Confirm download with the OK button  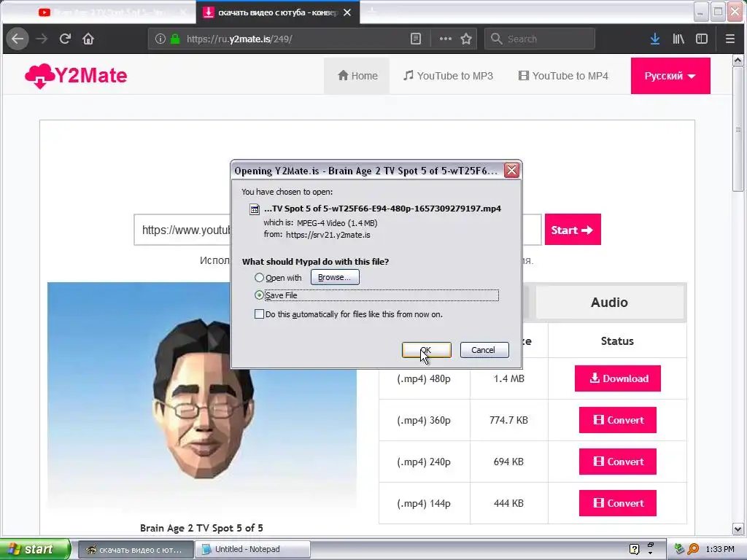pos(426,350)
